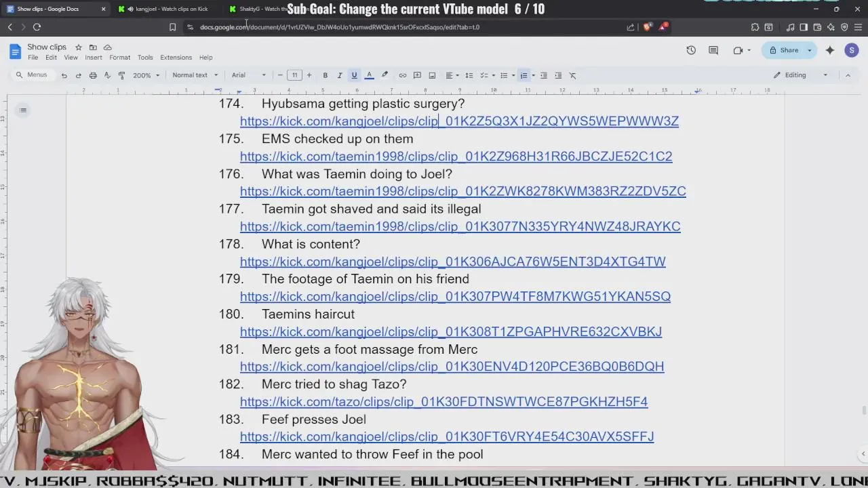Open line and paragraph spacing
Image resolution: width=868 pixels, height=488 pixels.
click(469, 75)
